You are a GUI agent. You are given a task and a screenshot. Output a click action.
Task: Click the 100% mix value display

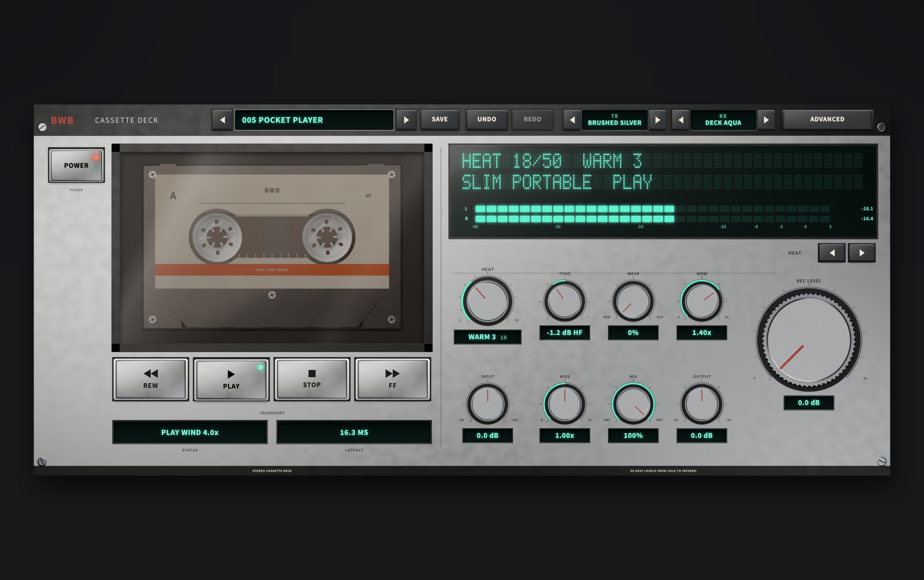click(633, 436)
